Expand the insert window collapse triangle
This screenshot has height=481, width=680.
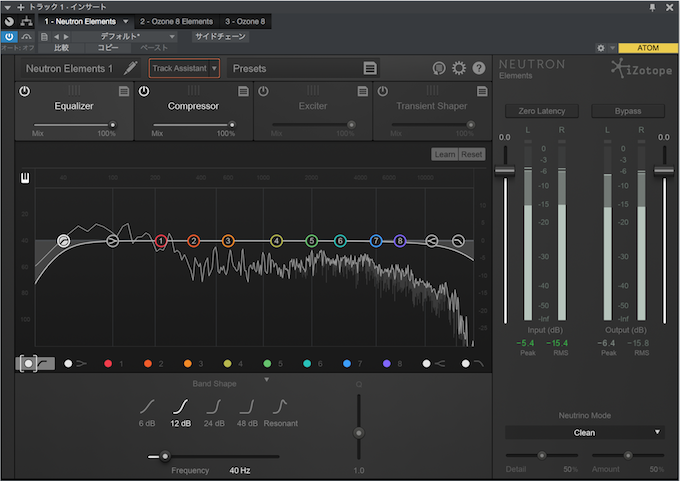point(7,7)
